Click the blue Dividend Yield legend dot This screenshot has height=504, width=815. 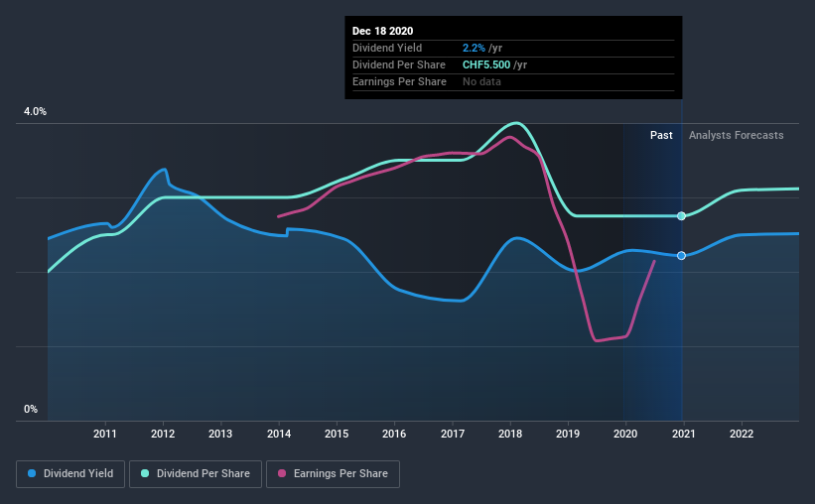click(x=32, y=473)
